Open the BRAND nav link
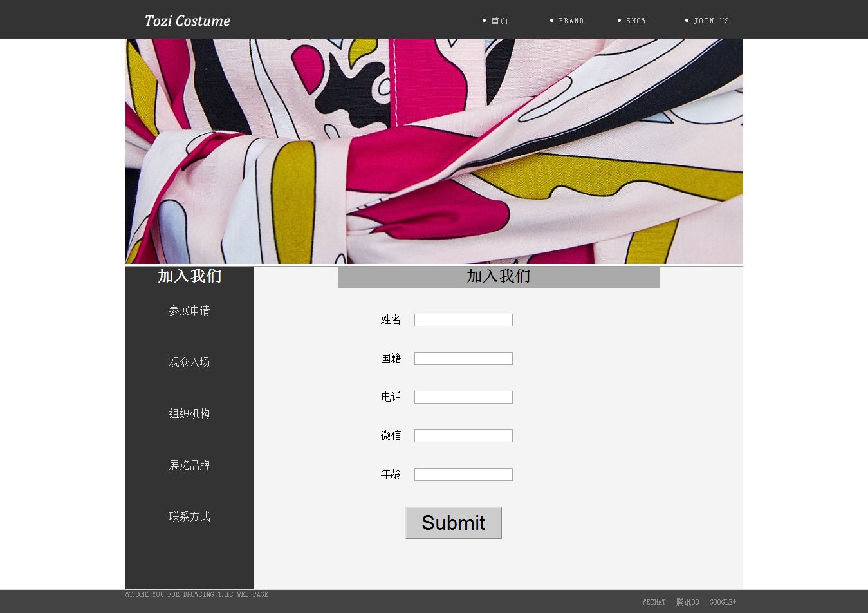The width and height of the screenshot is (868, 613). click(x=571, y=21)
